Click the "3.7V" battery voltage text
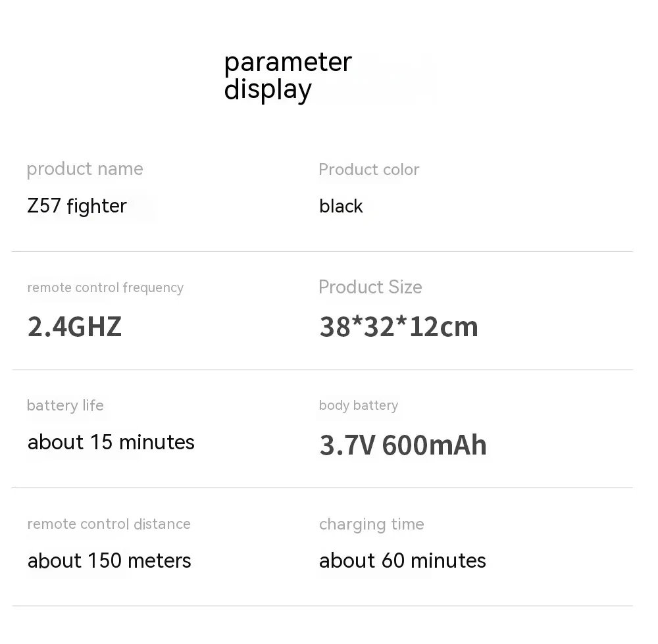This screenshot has height=644, width=658. (347, 445)
